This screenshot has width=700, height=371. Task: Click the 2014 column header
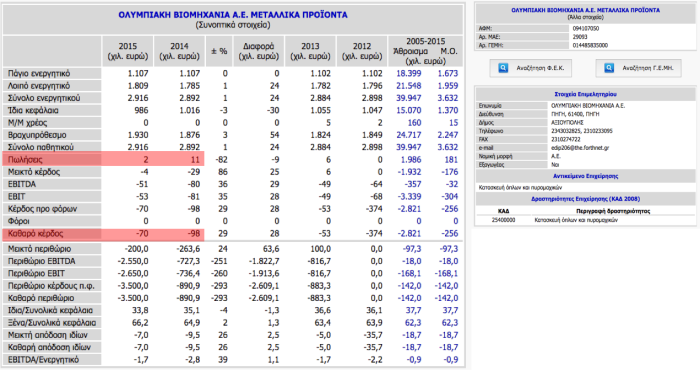click(179, 51)
